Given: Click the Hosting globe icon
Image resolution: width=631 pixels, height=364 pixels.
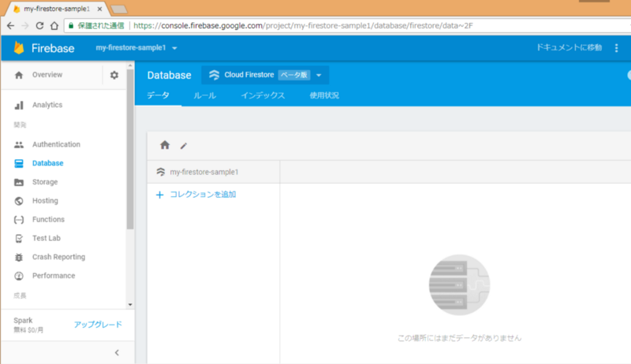Looking at the screenshot, I should click(x=19, y=201).
